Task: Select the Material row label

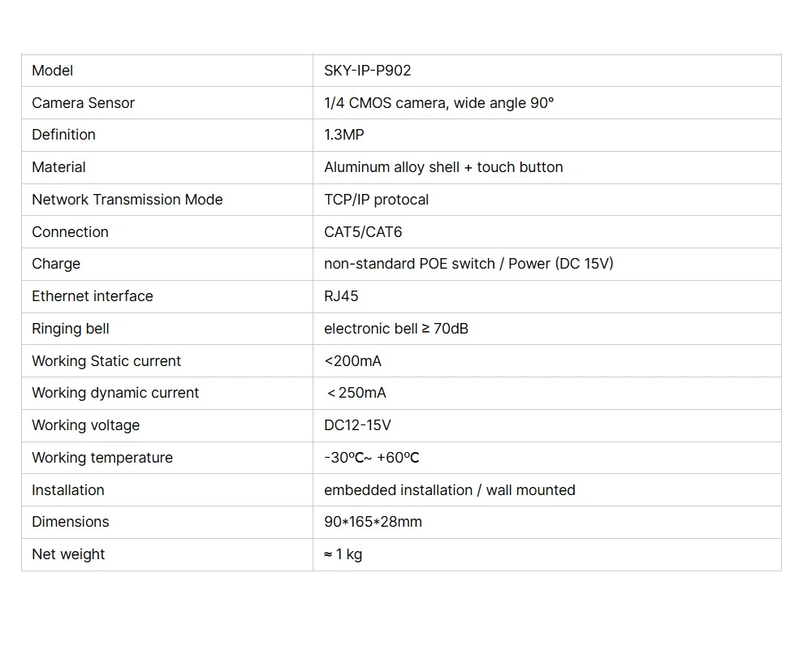Action: coord(58,167)
